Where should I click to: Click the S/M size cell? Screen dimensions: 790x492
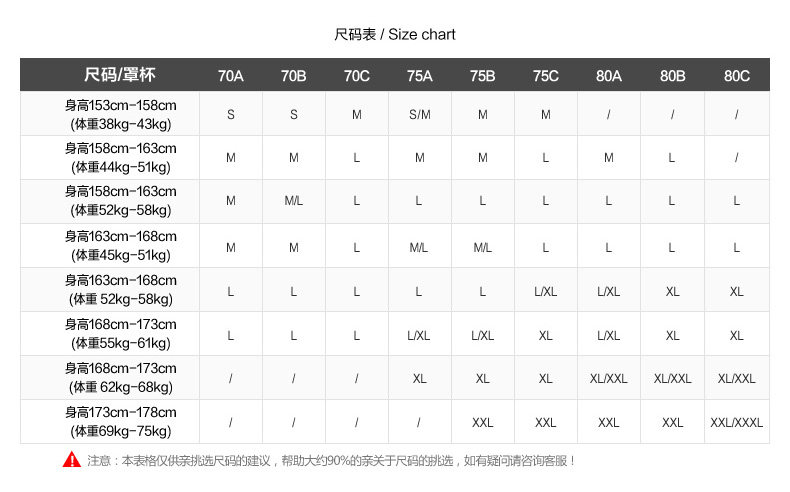419,114
